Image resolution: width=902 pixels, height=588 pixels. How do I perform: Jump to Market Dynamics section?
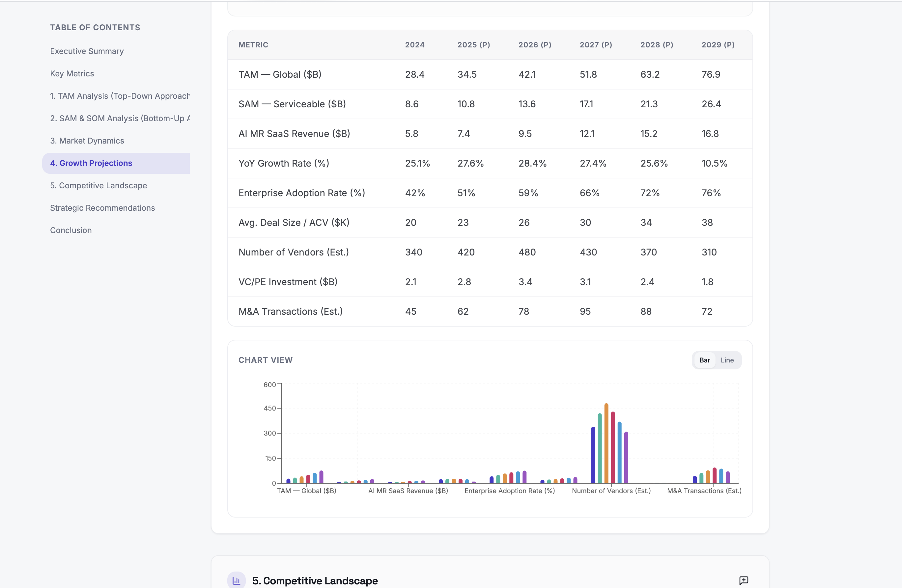click(x=87, y=141)
